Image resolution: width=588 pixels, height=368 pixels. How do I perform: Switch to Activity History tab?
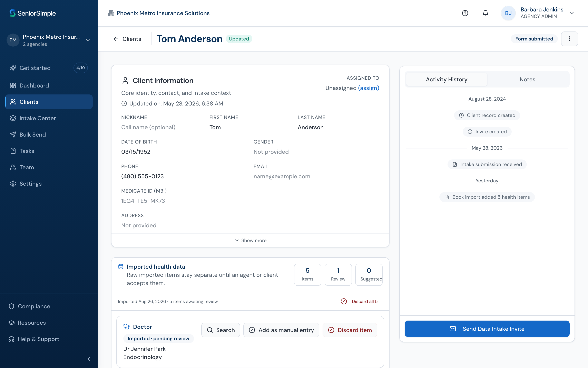coord(447,79)
